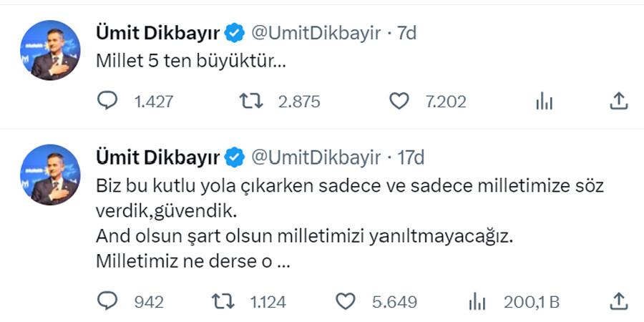The height and width of the screenshot is (322, 644).
Task: Open the 17d timestamp link
Action: [411, 157]
